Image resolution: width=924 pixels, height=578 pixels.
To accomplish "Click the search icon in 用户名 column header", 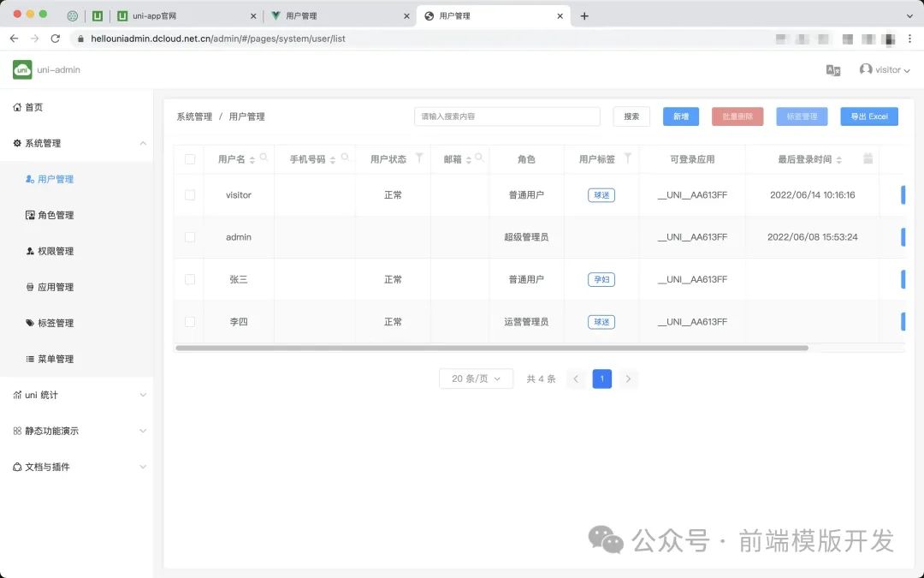I will [x=264, y=158].
